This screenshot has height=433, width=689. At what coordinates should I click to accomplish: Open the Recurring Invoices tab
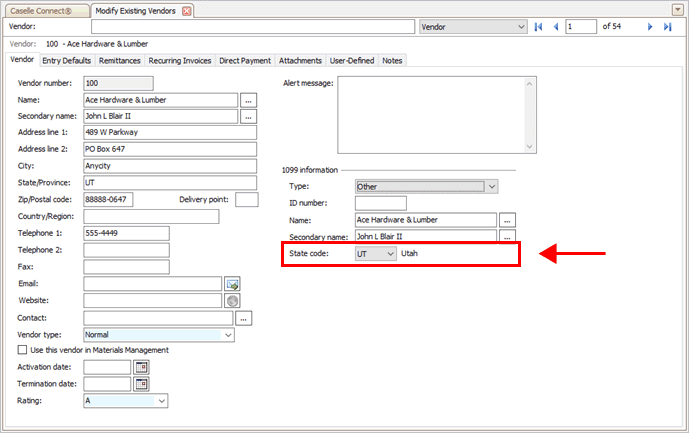pos(180,61)
